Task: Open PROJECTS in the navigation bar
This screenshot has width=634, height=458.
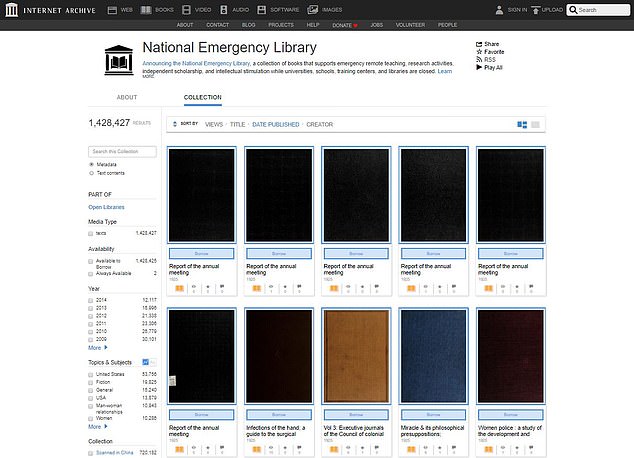Action: [x=281, y=25]
